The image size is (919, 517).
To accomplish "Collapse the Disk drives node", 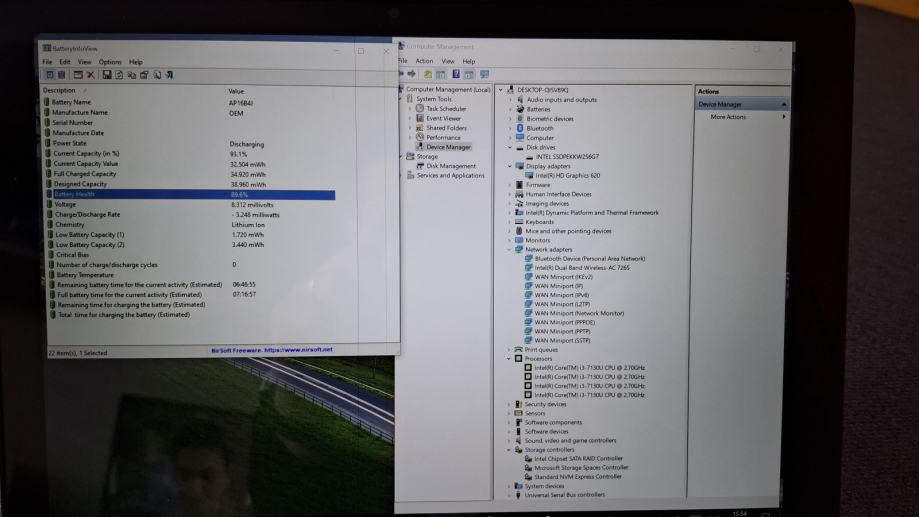I will coord(510,148).
